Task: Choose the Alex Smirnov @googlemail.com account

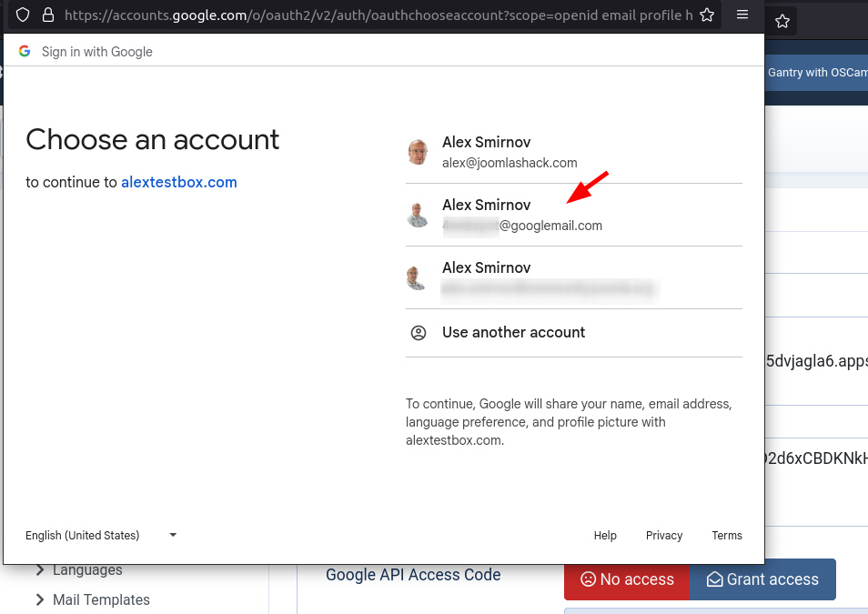Action: tap(574, 215)
